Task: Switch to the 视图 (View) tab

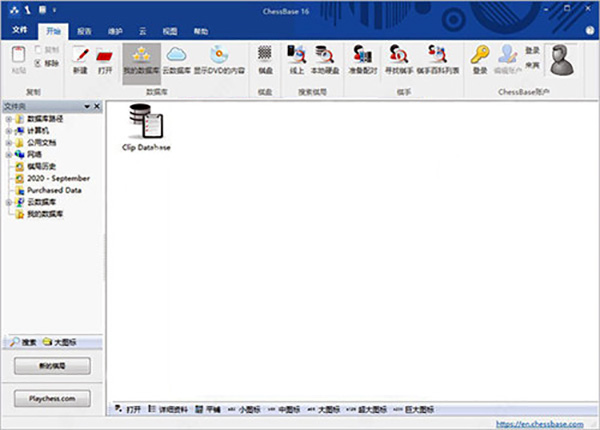Action: point(170,31)
